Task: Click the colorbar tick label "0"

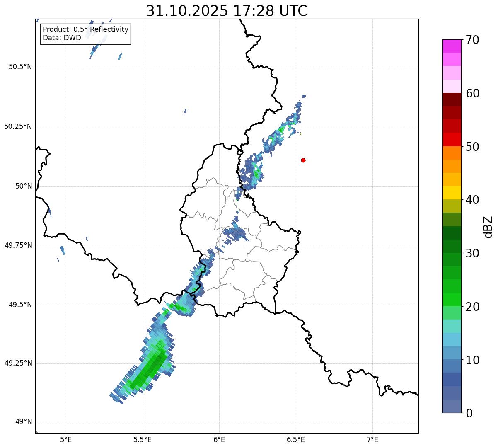Action: pos(469,413)
